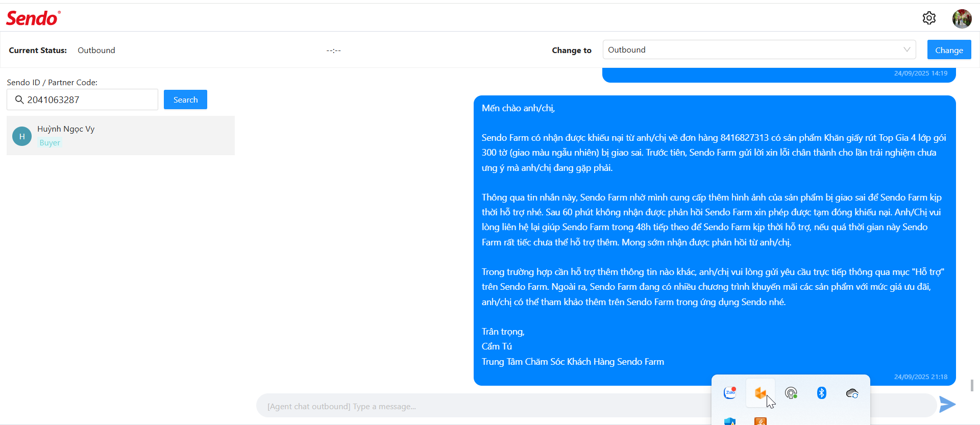Click the H avatar of Huỳnh Ngọc Vy
This screenshot has width=980, height=425.
(22, 136)
